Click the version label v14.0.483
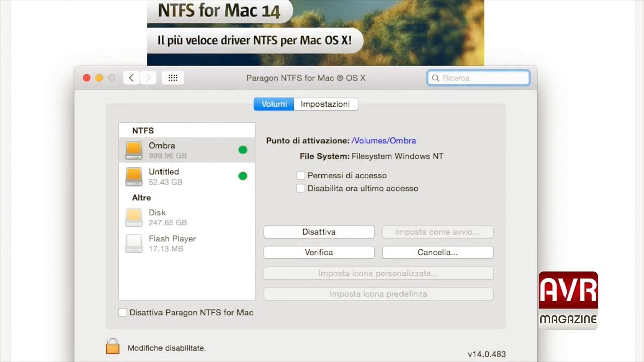 pos(487,354)
